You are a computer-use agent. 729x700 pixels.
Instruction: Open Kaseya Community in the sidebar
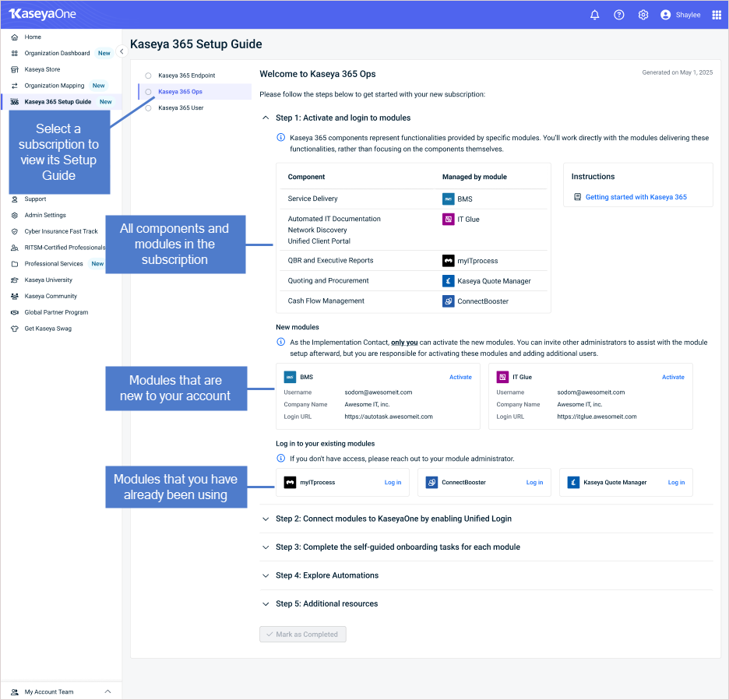51,296
